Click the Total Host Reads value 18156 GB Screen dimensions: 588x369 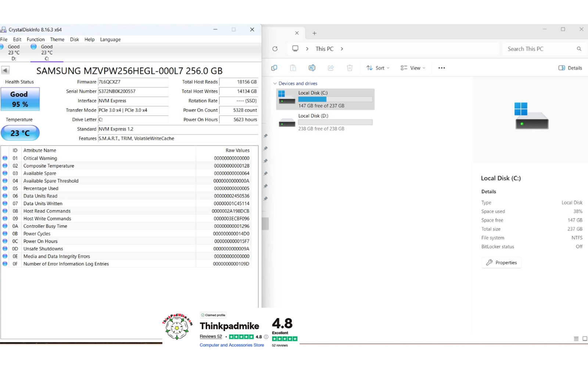click(239, 82)
